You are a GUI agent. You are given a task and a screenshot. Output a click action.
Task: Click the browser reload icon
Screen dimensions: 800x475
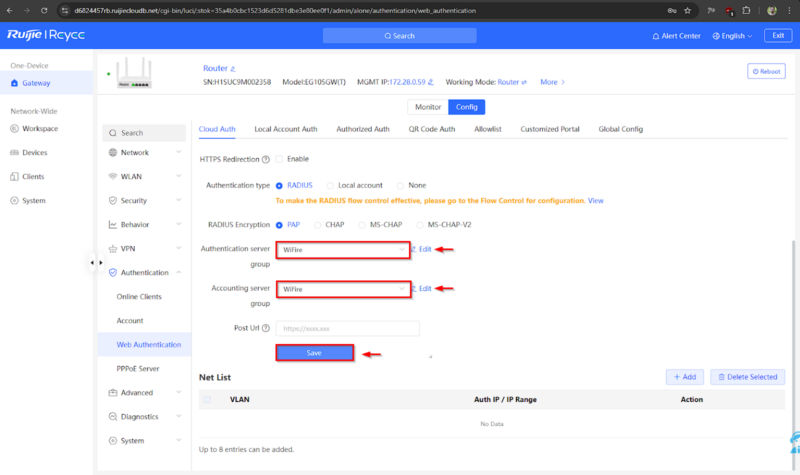point(52,10)
